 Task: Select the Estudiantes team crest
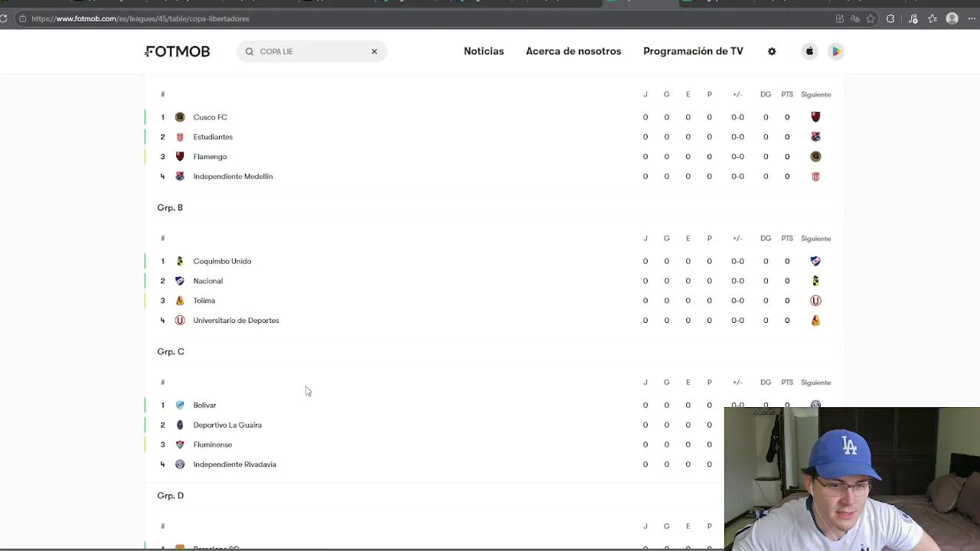pyautogui.click(x=180, y=137)
